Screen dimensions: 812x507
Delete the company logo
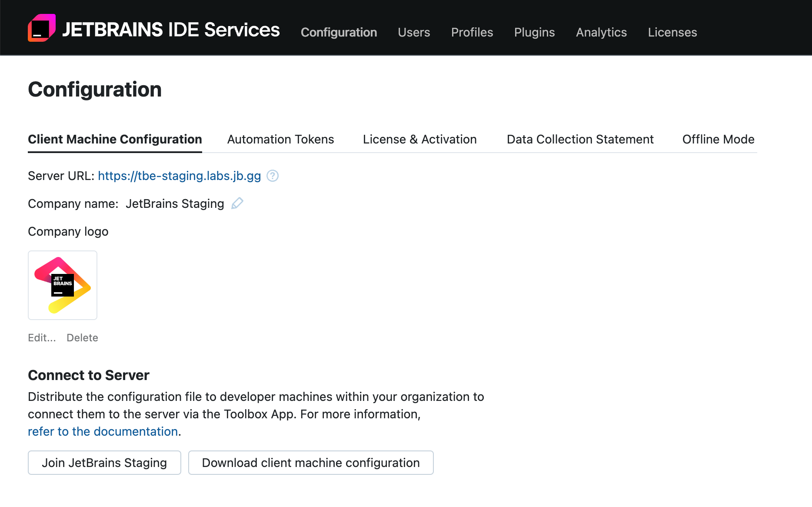click(82, 337)
